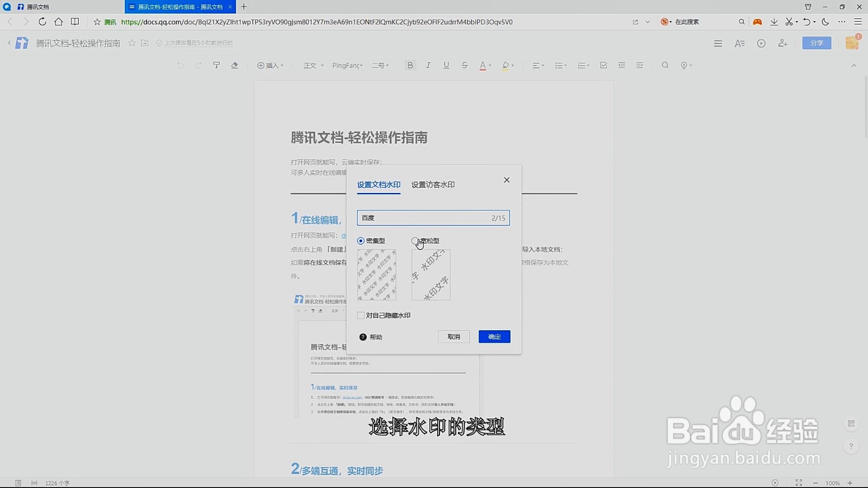Viewport: 868px width, 488px height.
Task: Click the zoom in plus in status bar
Action: (850, 483)
